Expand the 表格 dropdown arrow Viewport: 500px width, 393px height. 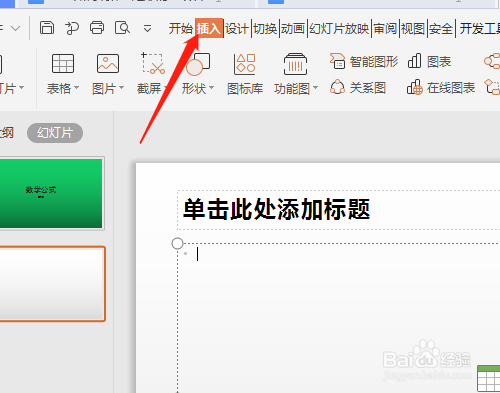pyautogui.click(x=76, y=88)
